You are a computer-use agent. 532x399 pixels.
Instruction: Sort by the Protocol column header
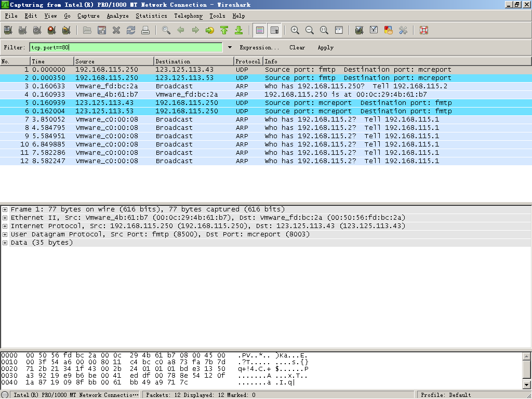248,61
